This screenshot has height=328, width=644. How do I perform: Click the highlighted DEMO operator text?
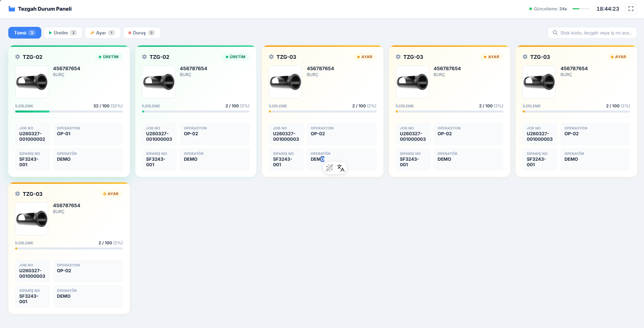coord(317,159)
